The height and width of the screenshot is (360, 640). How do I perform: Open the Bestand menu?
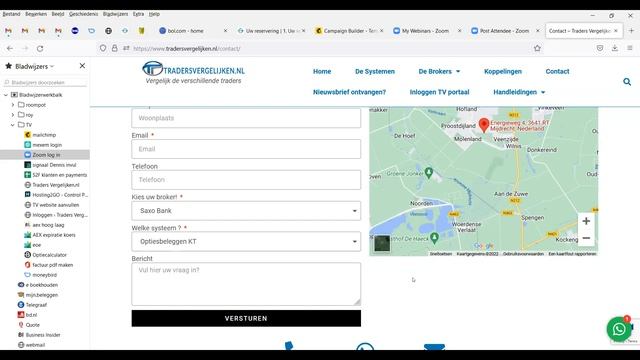[x=11, y=14]
